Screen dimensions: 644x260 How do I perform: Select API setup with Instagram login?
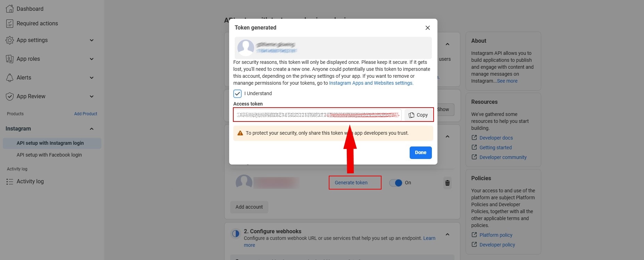pos(52,143)
